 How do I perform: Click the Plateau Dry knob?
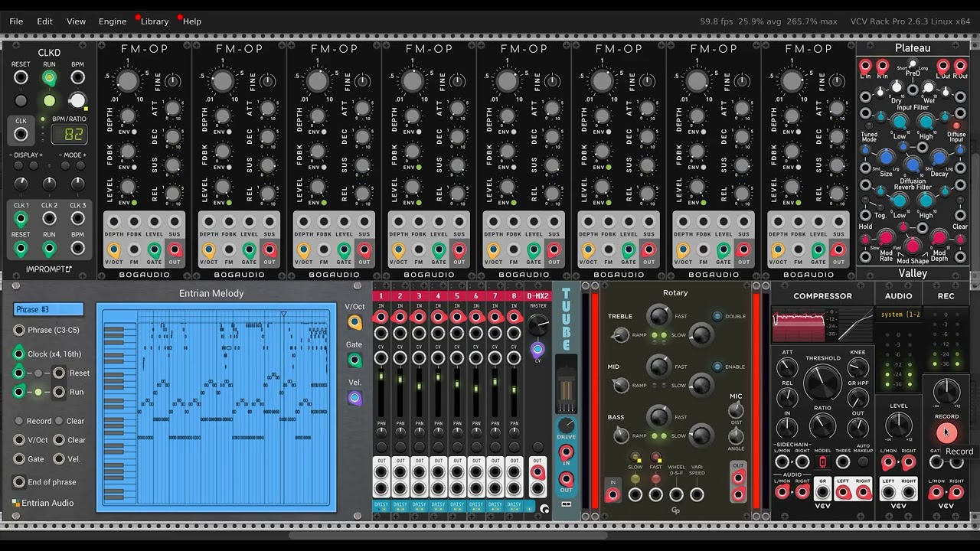(x=896, y=88)
